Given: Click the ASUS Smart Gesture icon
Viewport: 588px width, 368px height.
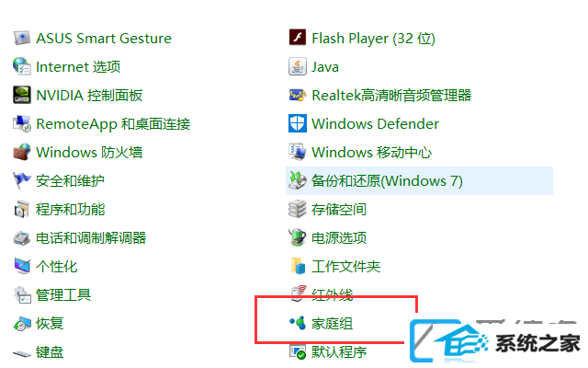Looking at the screenshot, I should 22,39.
